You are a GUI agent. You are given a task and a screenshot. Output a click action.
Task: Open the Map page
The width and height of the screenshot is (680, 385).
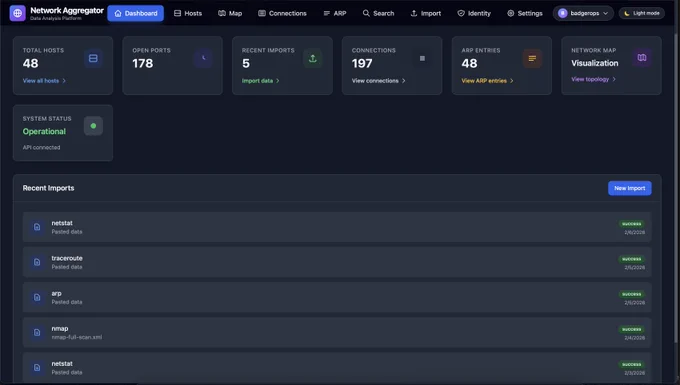click(x=230, y=13)
